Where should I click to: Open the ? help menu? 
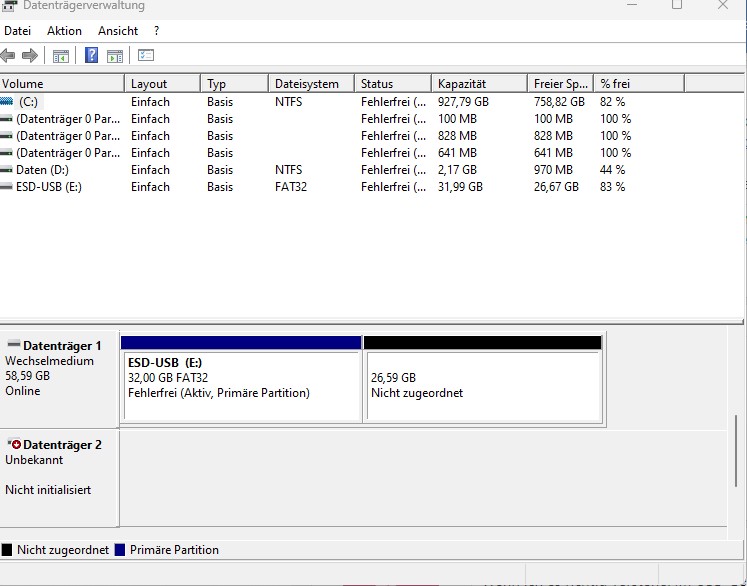[156, 31]
